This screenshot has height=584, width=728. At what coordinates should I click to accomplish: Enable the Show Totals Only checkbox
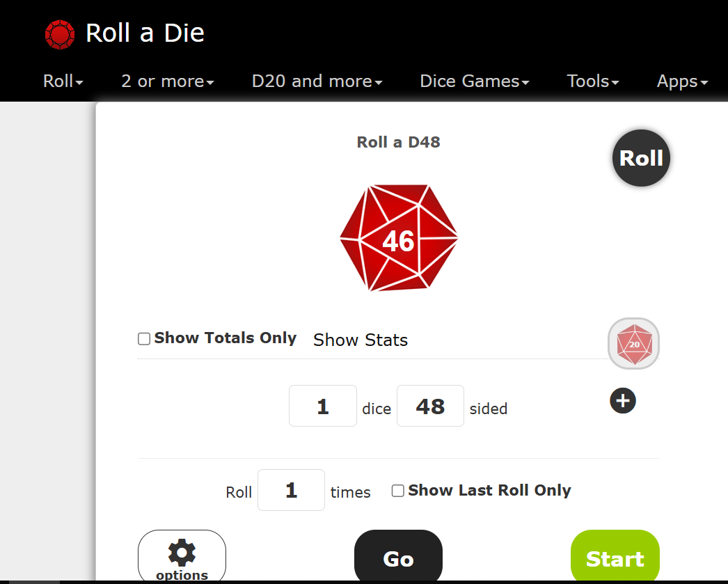(144, 339)
